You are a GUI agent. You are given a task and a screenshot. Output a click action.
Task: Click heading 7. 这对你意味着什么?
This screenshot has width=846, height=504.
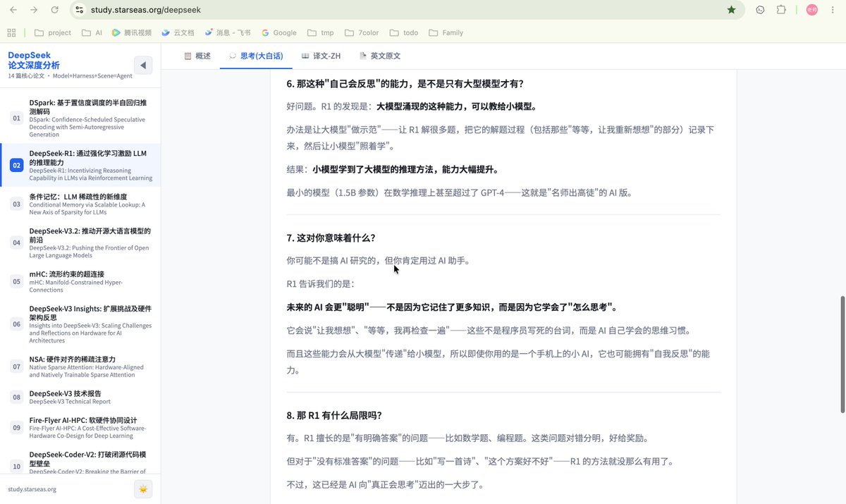coord(331,238)
